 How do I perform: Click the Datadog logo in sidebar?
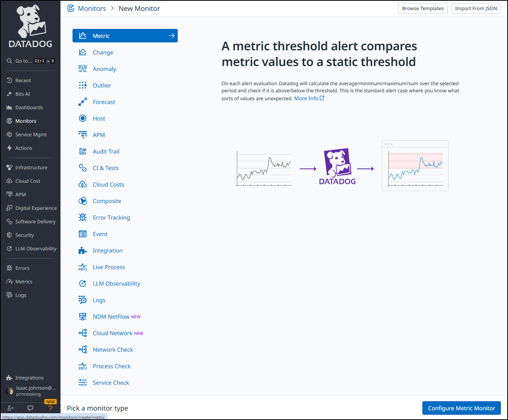pos(30,26)
